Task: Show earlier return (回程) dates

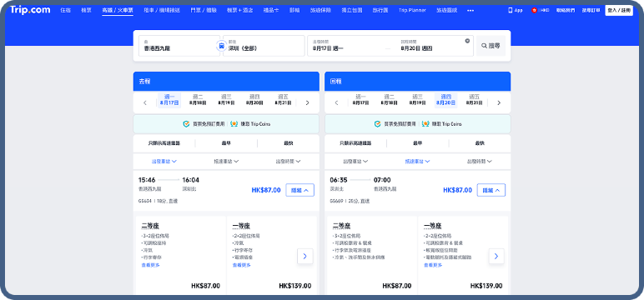Action: (336, 102)
